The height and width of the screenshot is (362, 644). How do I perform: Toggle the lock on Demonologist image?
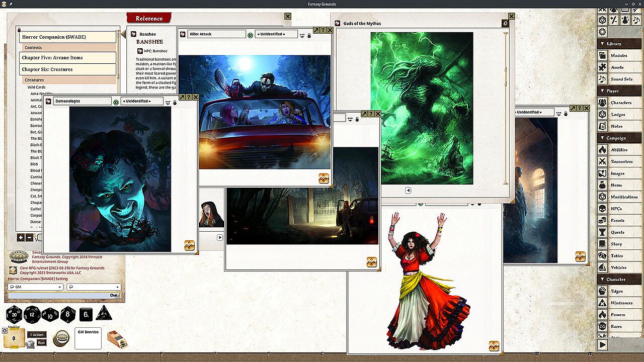coord(175,102)
